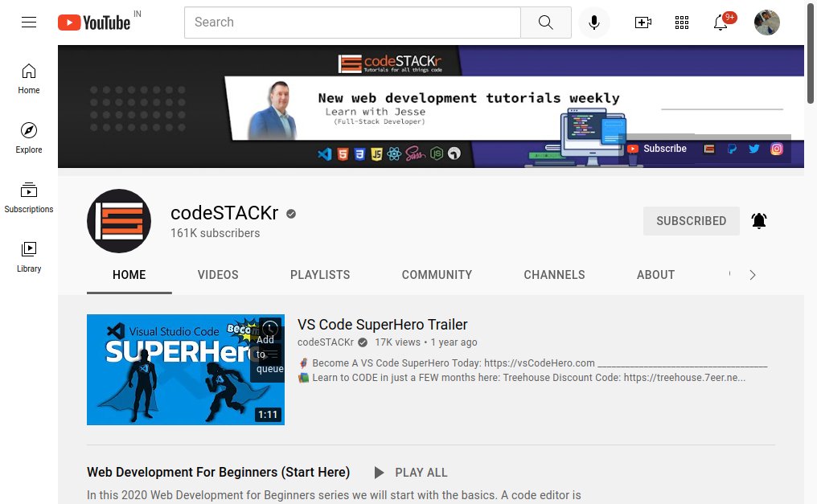Switch to the PLAYLISTS tab
The width and height of the screenshot is (817, 504).
pos(320,275)
